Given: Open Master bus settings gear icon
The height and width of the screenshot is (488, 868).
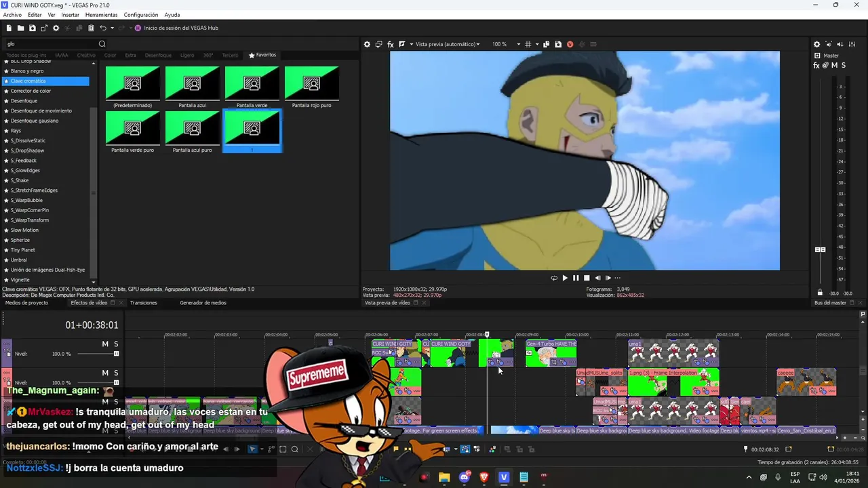Looking at the screenshot, I should tap(816, 44).
